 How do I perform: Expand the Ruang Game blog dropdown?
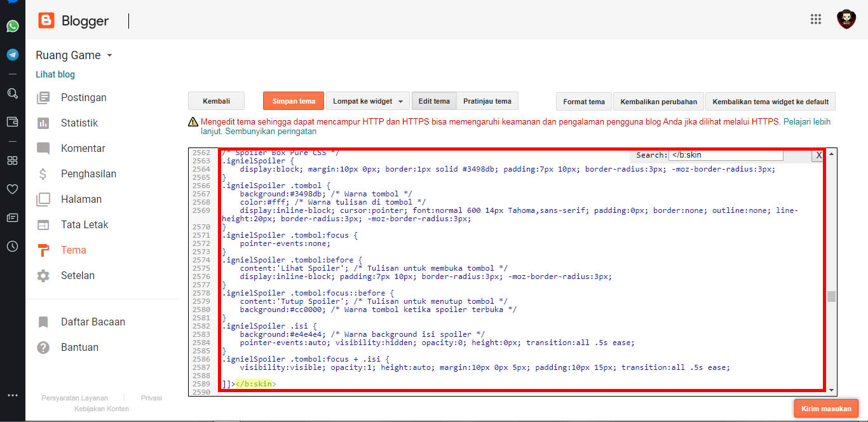[109, 55]
